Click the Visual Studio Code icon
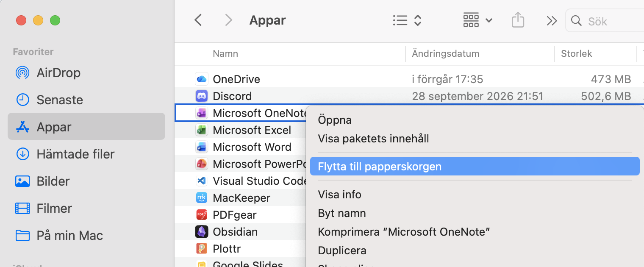This screenshot has width=644, height=267. [201, 181]
